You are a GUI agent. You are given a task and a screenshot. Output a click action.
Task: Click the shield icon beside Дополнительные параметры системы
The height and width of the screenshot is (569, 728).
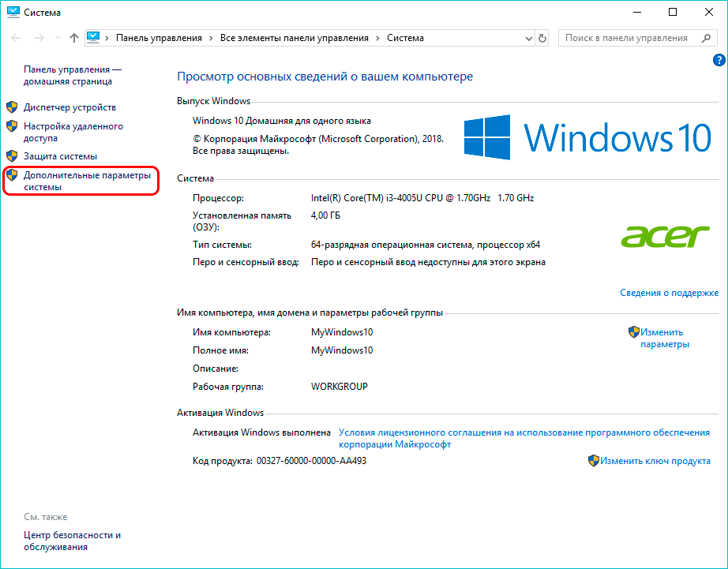(x=12, y=175)
